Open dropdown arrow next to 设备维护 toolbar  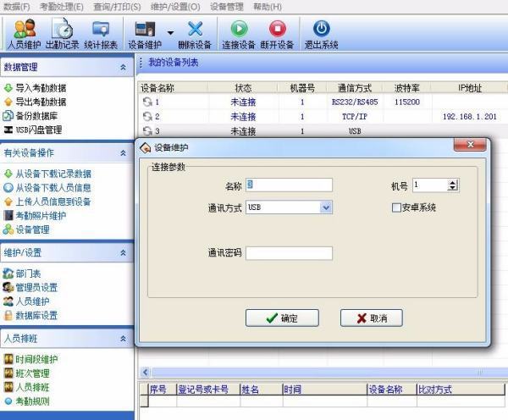[x=170, y=33]
